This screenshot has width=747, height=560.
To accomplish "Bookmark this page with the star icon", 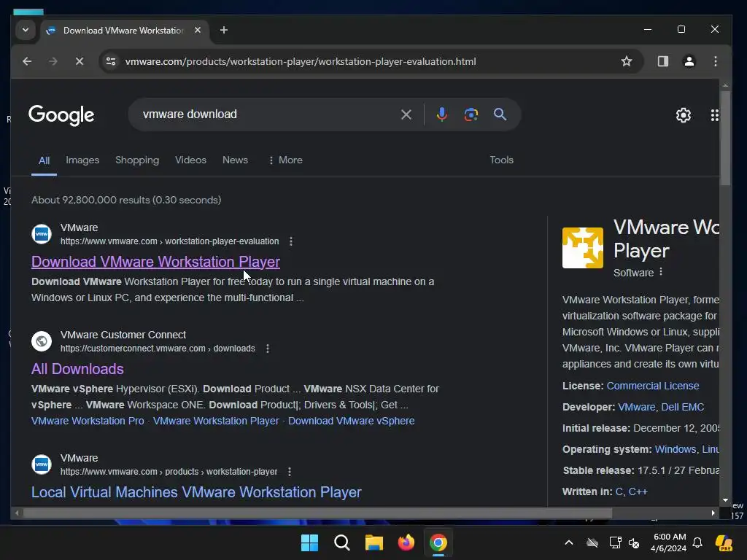I will tap(627, 61).
